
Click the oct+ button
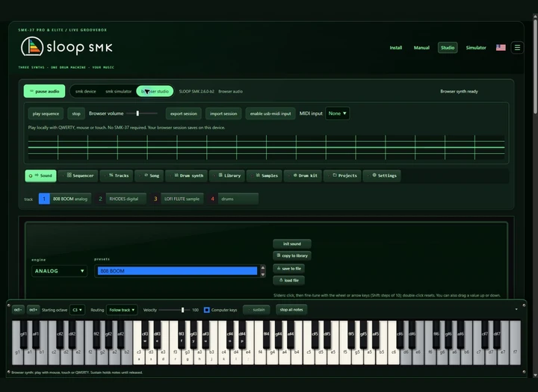[x=34, y=310]
